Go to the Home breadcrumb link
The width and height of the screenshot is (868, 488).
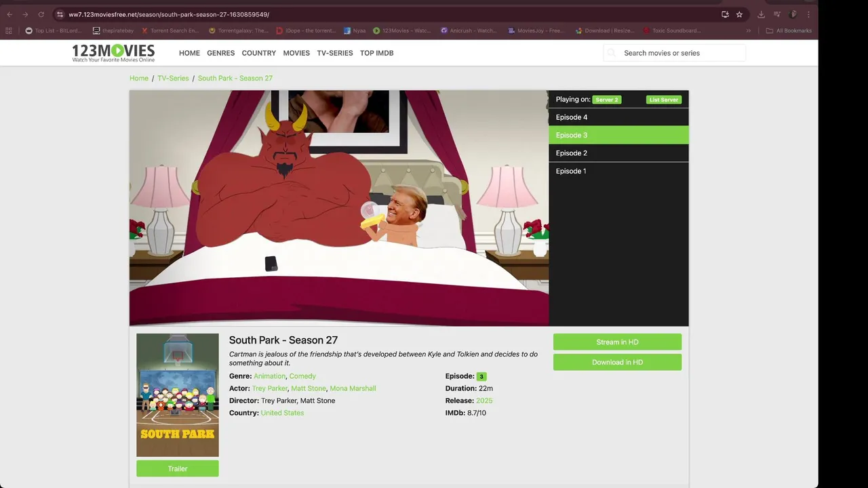pos(139,78)
